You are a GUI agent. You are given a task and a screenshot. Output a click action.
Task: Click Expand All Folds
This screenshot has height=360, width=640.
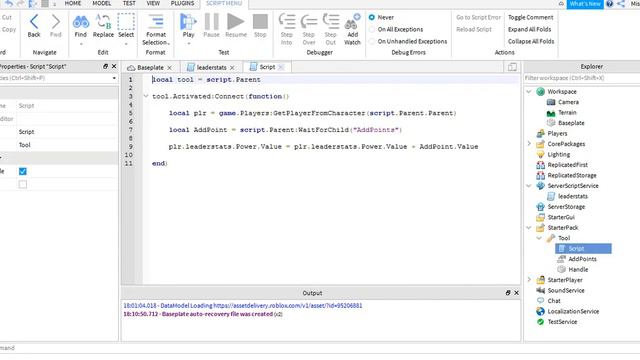coord(529,29)
